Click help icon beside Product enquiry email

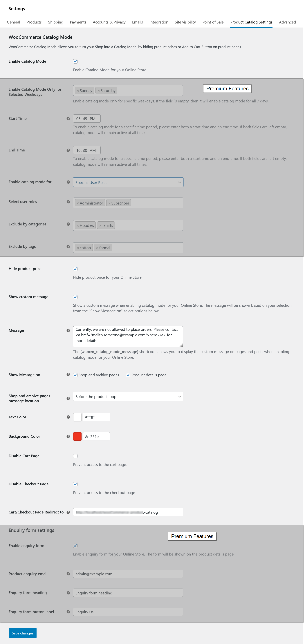coord(68,574)
